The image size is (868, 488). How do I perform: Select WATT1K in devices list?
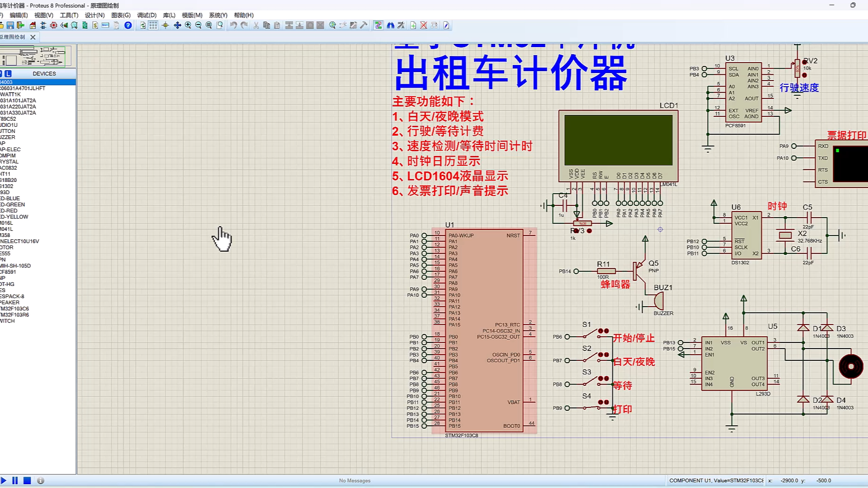pos(38,94)
